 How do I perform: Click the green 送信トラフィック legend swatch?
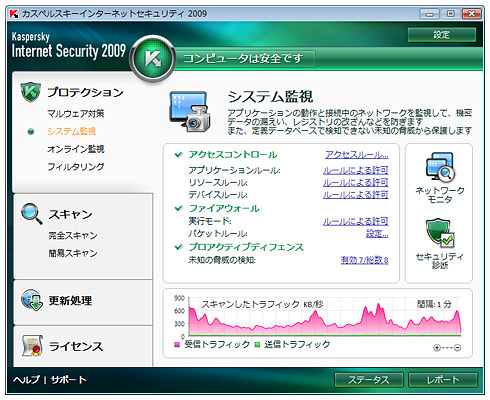coord(257,345)
